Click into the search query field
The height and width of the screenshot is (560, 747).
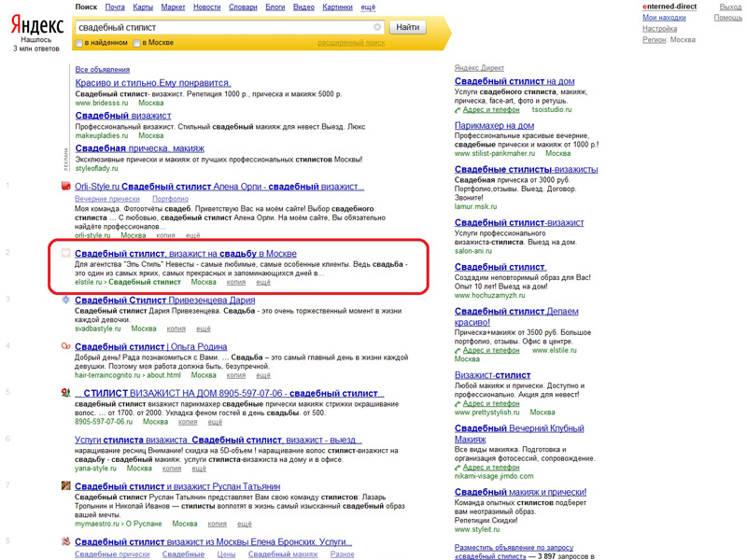pyautogui.click(x=224, y=28)
